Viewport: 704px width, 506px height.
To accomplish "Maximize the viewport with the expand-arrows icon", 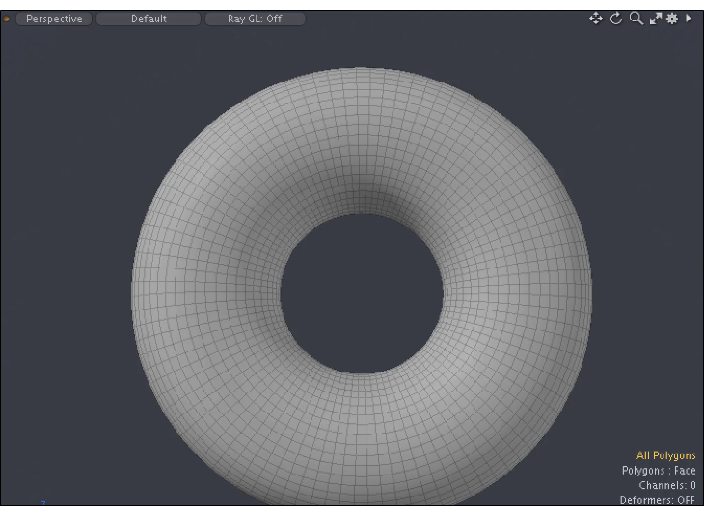I will click(656, 18).
